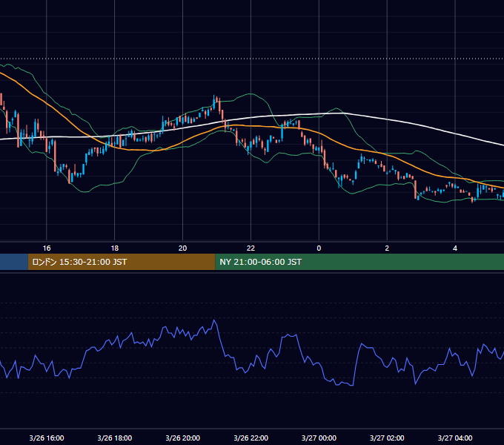The image size is (504, 445).
Task: Click the oscillator line peak near 21:00
Action: (214, 320)
